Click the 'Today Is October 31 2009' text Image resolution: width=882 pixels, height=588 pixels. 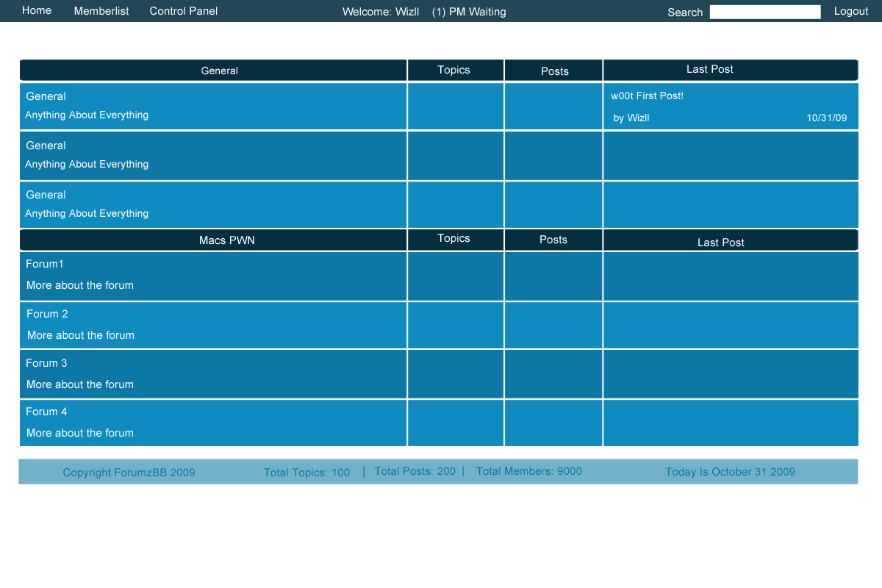730,472
